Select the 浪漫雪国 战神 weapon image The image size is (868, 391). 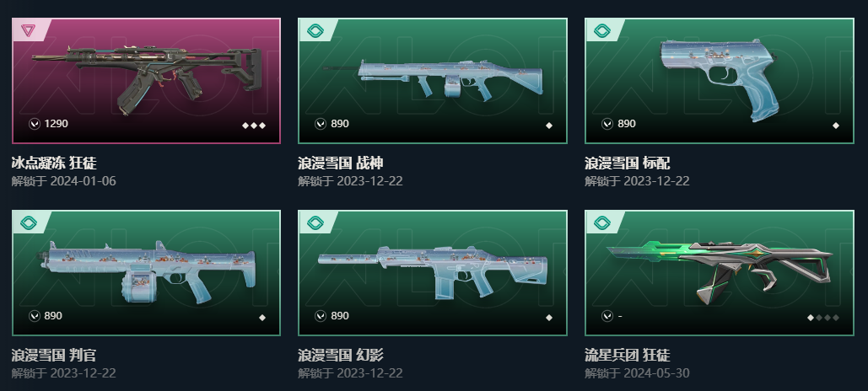click(433, 80)
